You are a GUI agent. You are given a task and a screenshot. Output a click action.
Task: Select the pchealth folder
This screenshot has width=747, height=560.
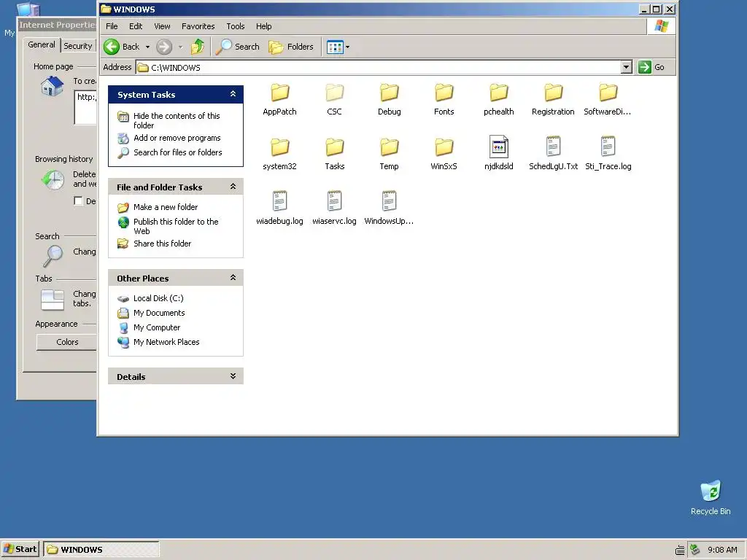pyautogui.click(x=499, y=99)
